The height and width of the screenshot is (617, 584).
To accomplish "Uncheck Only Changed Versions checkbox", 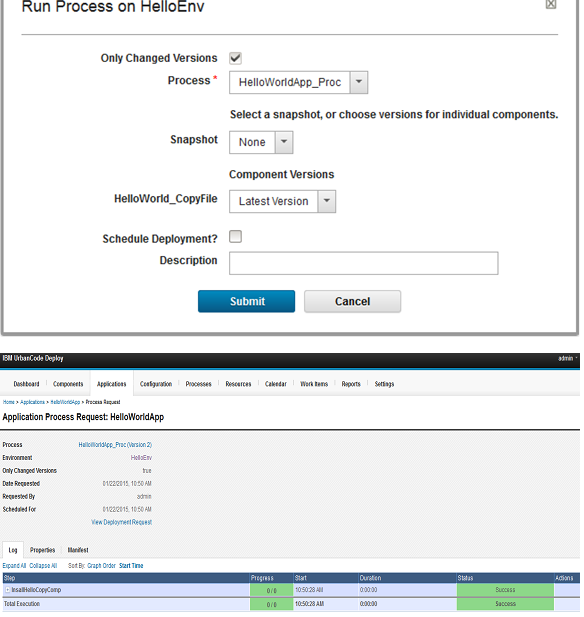I will (x=237, y=58).
